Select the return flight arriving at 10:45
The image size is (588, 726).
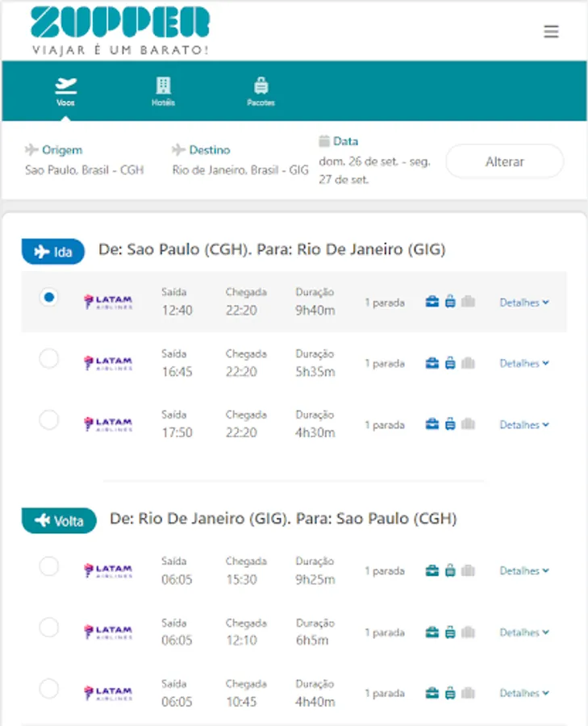pyautogui.click(x=49, y=688)
